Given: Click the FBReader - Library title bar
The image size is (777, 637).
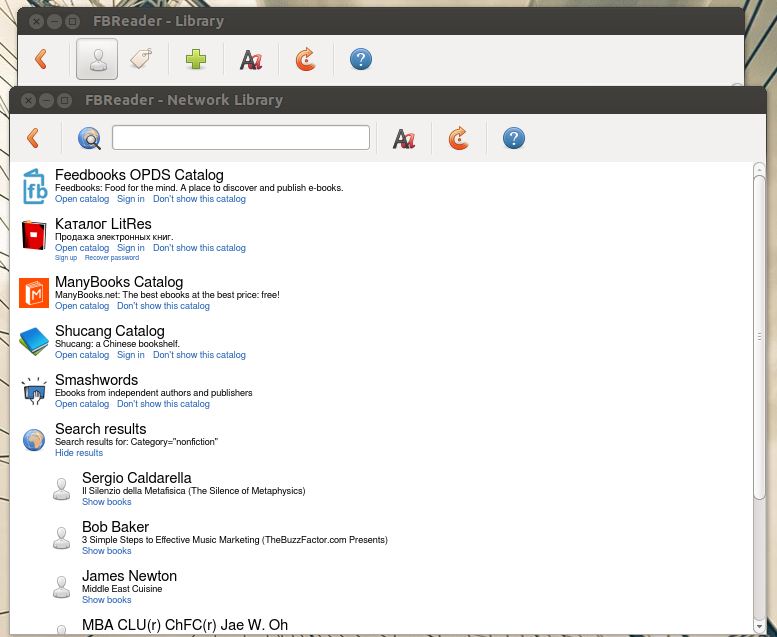Looking at the screenshot, I should 381,21.
